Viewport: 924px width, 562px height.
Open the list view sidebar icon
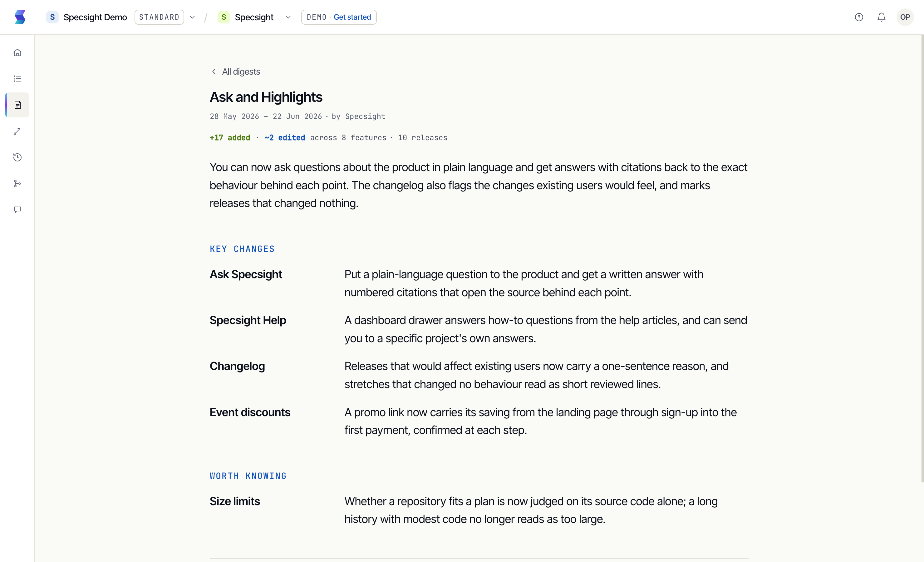[x=17, y=79]
